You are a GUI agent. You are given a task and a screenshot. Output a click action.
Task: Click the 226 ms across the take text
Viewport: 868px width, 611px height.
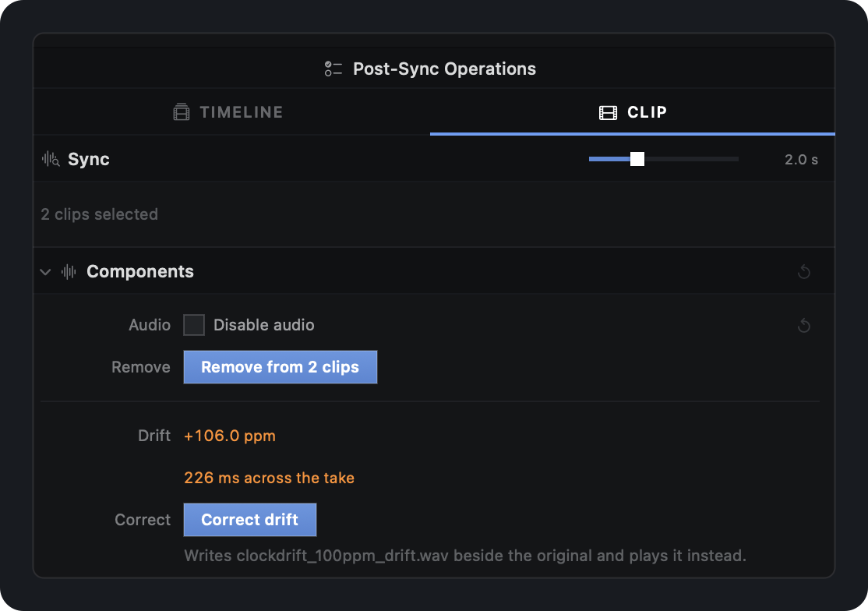269,478
